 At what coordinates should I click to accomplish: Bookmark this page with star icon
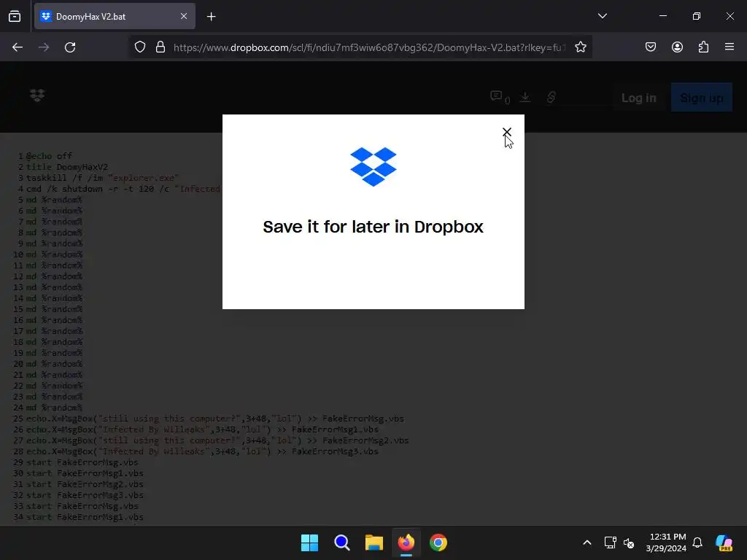coord(580,47)
